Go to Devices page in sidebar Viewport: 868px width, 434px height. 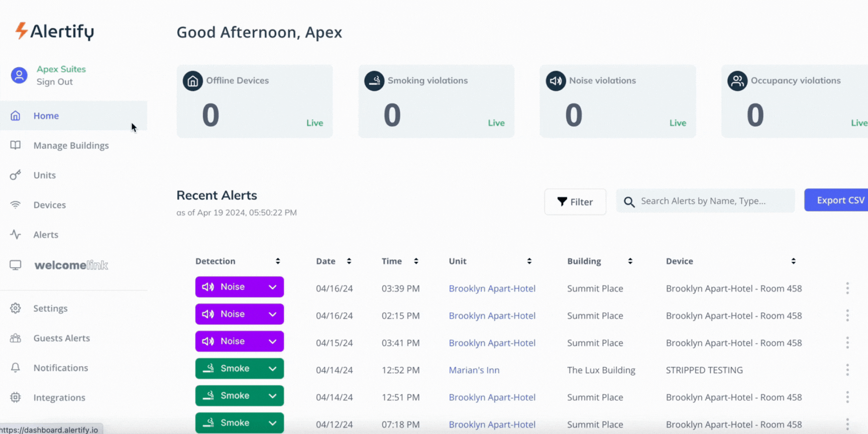49,205
